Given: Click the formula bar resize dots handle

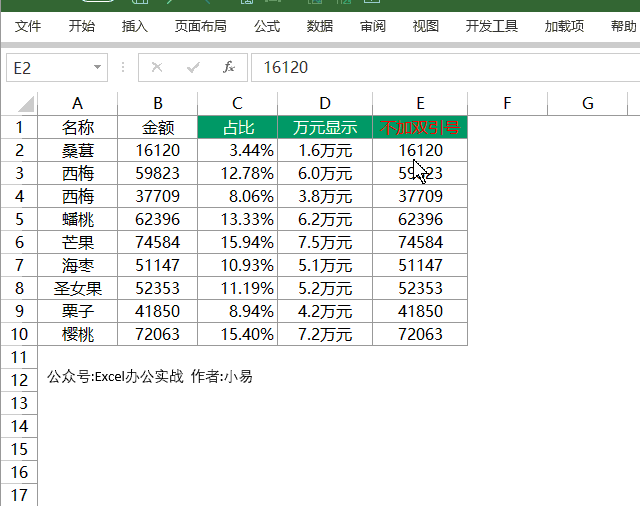Looking at the screenshot, I should (123, 67).
